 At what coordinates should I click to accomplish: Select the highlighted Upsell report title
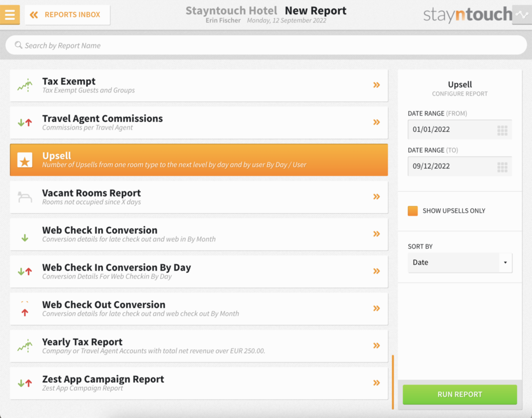57,156
